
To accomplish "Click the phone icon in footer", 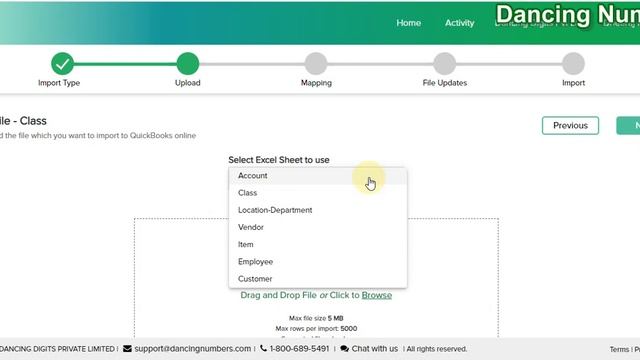I will pyautogui.click(x=263, y=348).
